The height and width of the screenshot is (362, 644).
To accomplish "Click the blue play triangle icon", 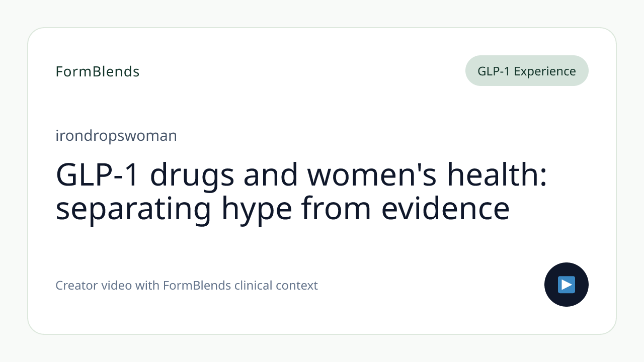I will (567, 285).
